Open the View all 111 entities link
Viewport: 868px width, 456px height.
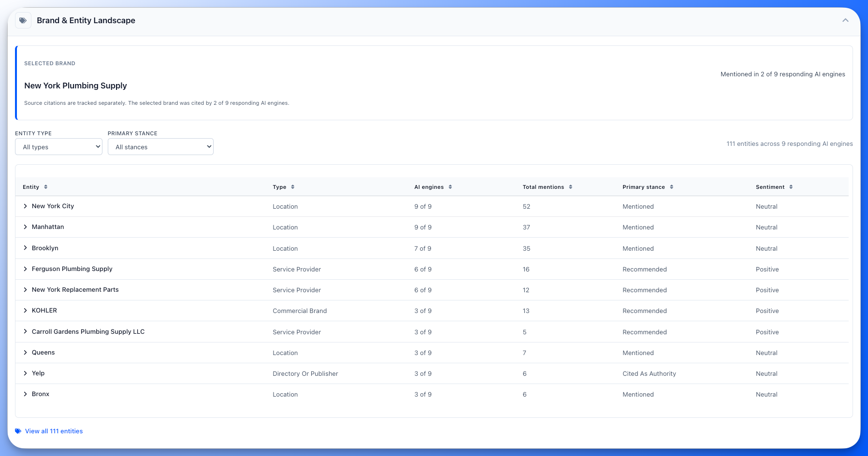point(54,431)
